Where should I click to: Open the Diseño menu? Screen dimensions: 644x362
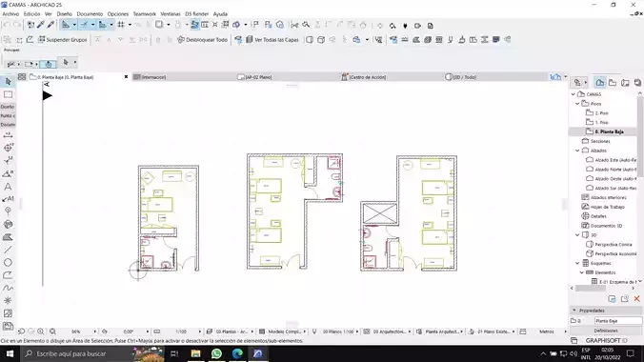(x=65, y=14)
